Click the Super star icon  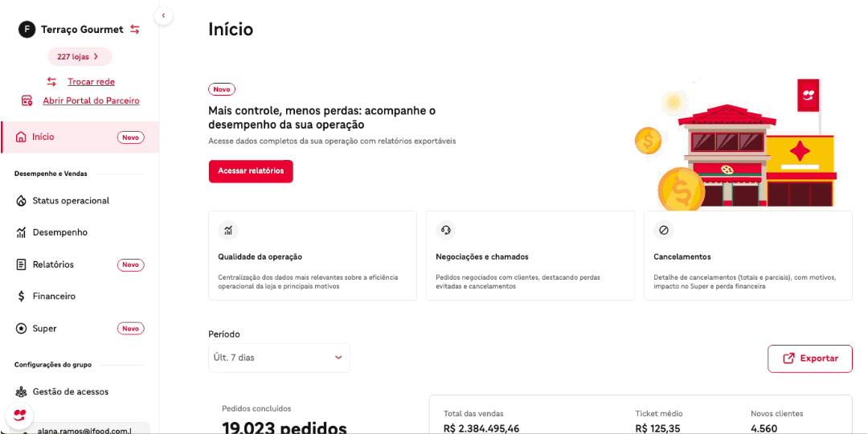[22, 329]
